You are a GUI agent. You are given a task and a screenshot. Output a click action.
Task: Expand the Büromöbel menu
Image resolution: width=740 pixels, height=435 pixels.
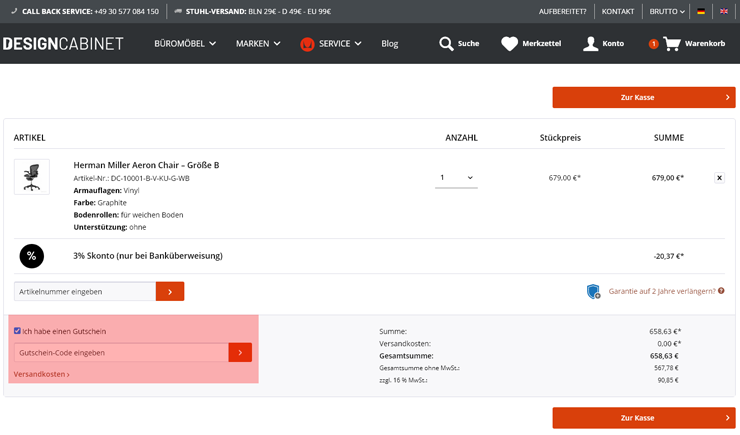(x=185, y=43)
